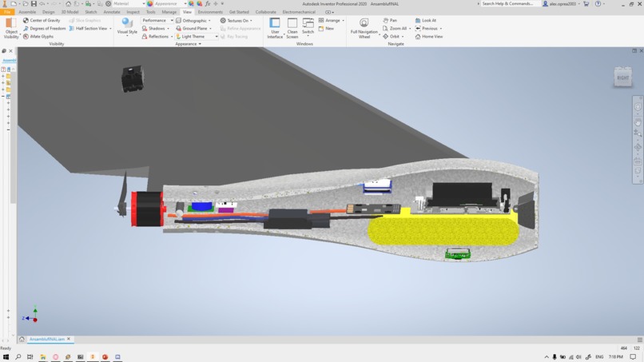Image resolution: width=644 pixels, height=362 pixels.
Task: Switch to the Environments ribbon tab
Action: tap(210, 12)
